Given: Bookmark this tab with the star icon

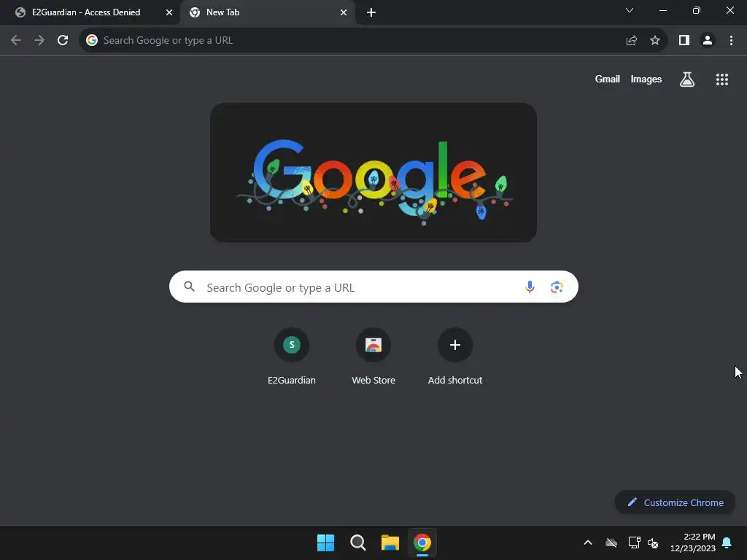Looking at the screenshot, I should point(655,41).
